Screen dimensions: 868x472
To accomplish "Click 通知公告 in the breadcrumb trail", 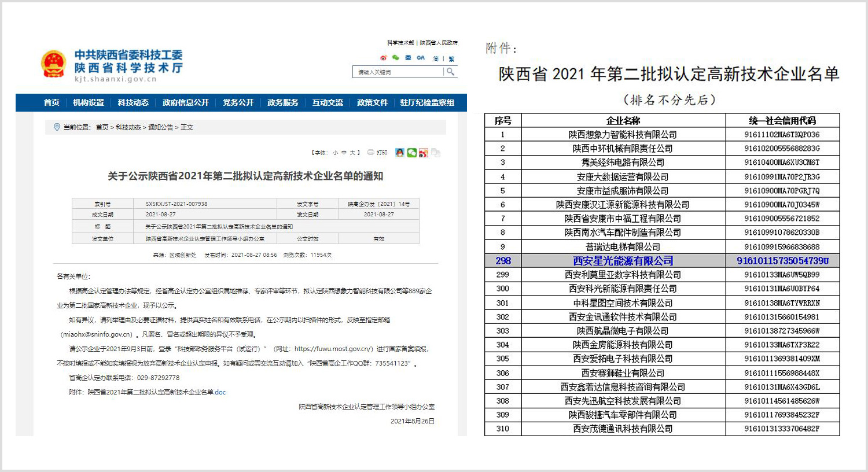I will pos(161,127).
